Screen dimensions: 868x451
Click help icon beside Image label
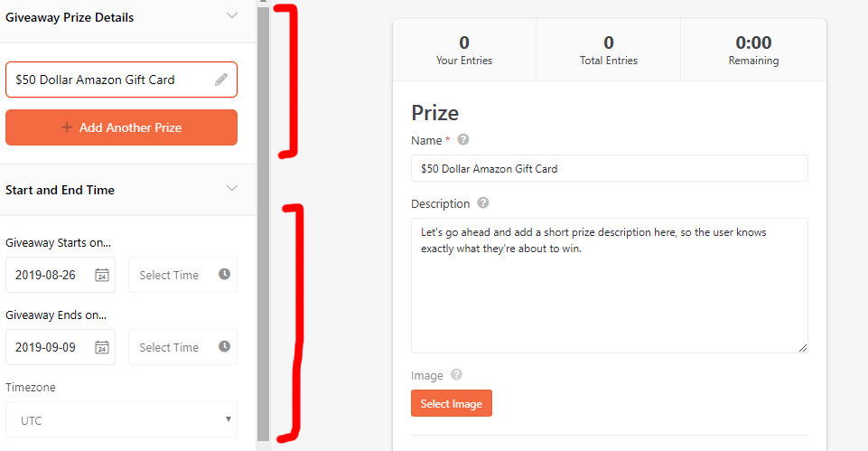pyautogui.click(x=456, y=375)
